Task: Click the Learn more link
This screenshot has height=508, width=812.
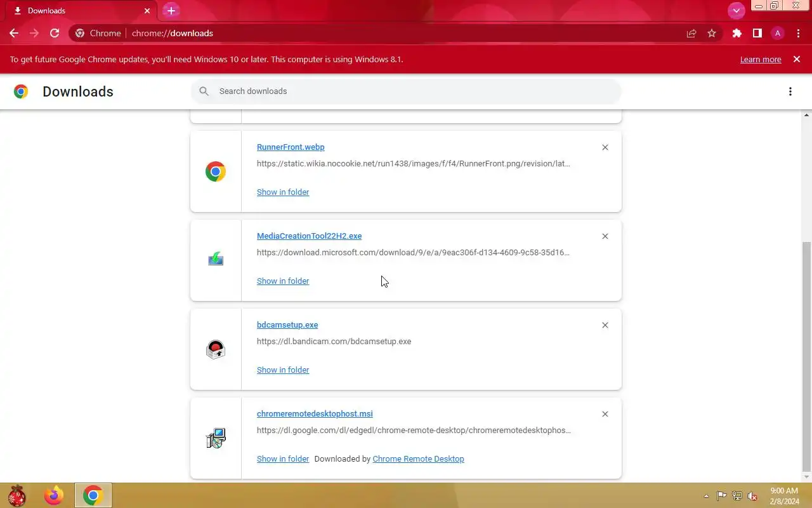Action: pyautogui.click(x=761, y=59)
